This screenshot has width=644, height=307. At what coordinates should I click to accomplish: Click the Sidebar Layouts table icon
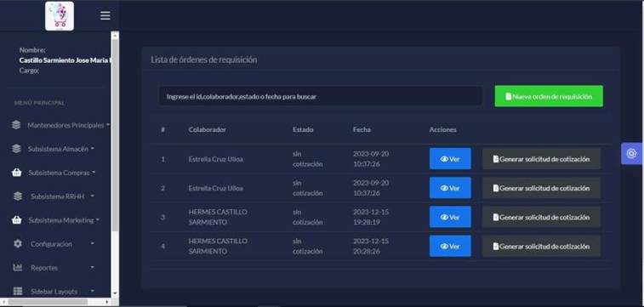point(18,292)
